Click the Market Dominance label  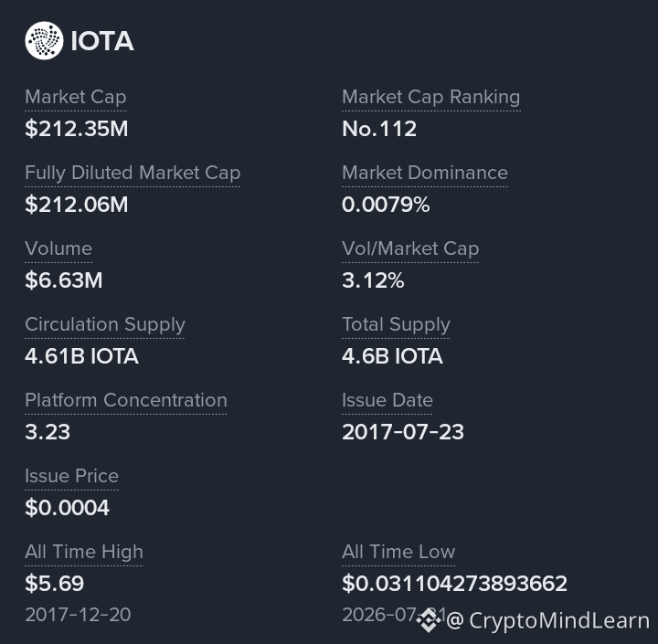coord(425,173)
